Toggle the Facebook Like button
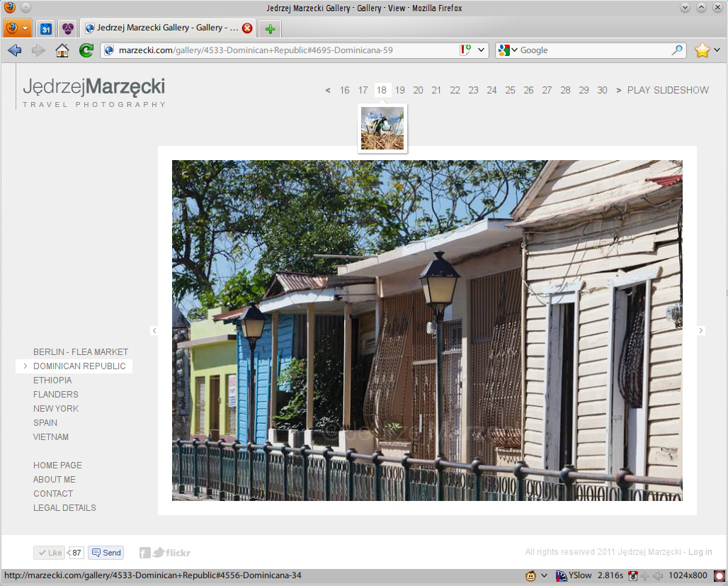The width and height of the screenshot is (728, 586). point(49,553)
